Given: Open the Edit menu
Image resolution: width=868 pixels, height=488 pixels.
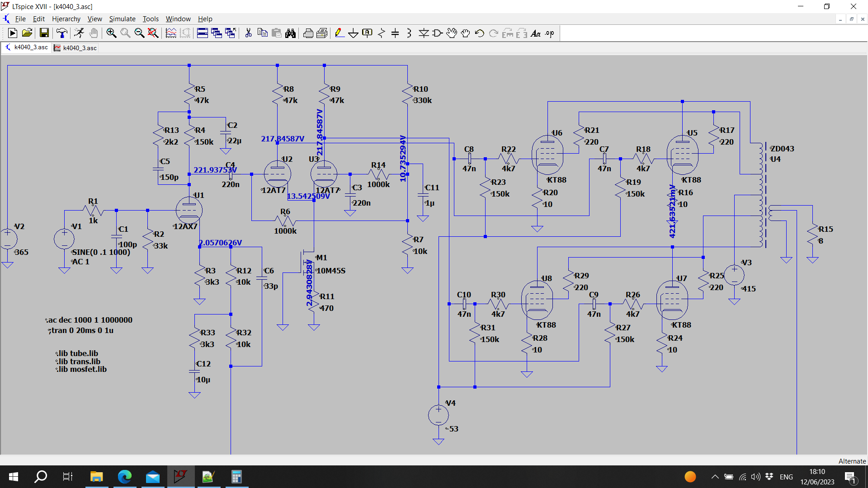Looking at the screenshot, I should (x=39, y=19).
